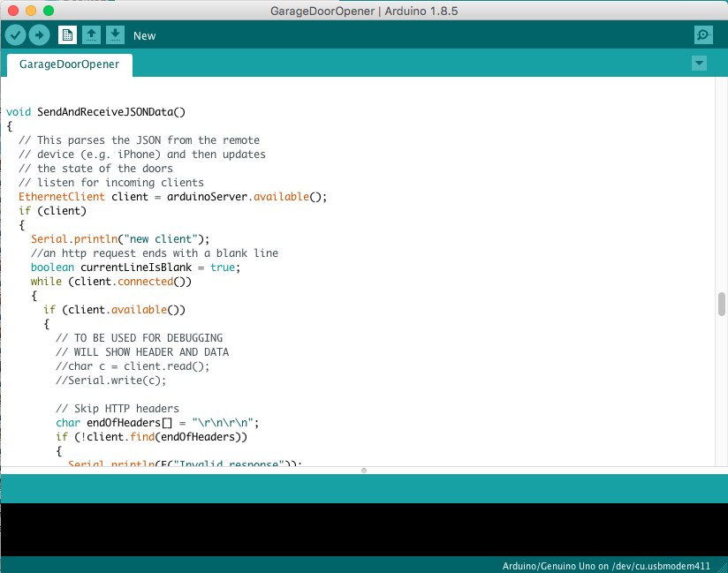Click the console divider handle dot

(x=364, y=471)
